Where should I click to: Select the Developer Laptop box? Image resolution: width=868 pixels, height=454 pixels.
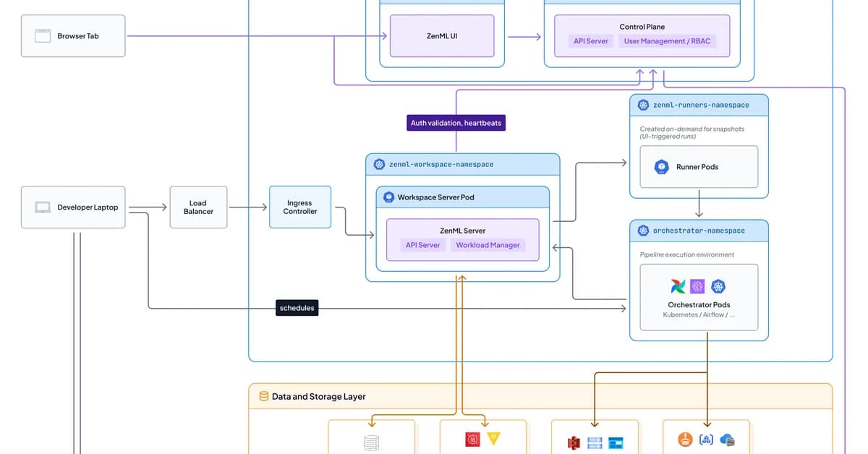[x=73, y=207]
